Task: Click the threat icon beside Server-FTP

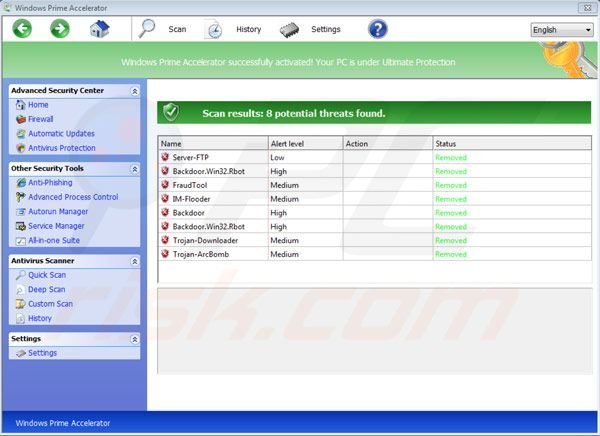Action: pos(165,157)
